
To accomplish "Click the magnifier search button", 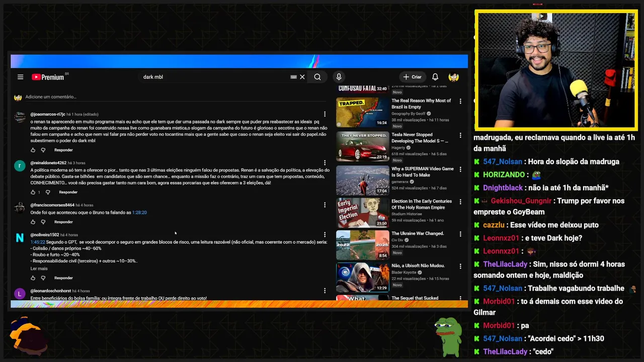I will click(x=317, y=77).
